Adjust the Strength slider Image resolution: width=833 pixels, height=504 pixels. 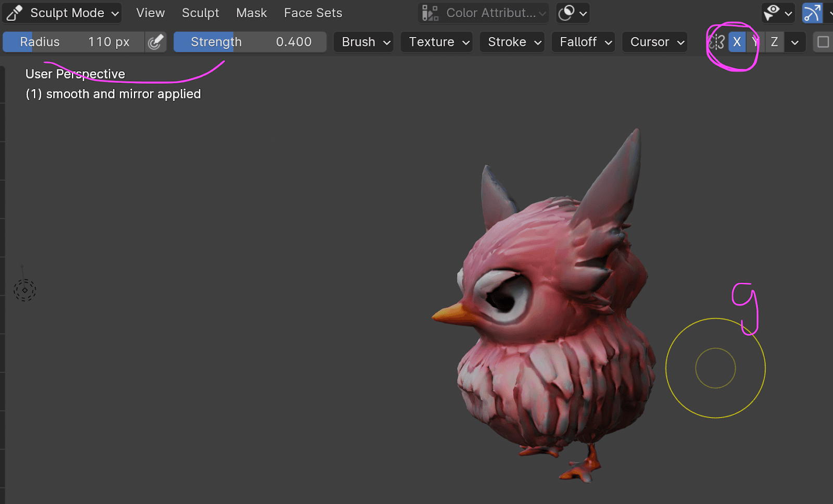point(250,42)
